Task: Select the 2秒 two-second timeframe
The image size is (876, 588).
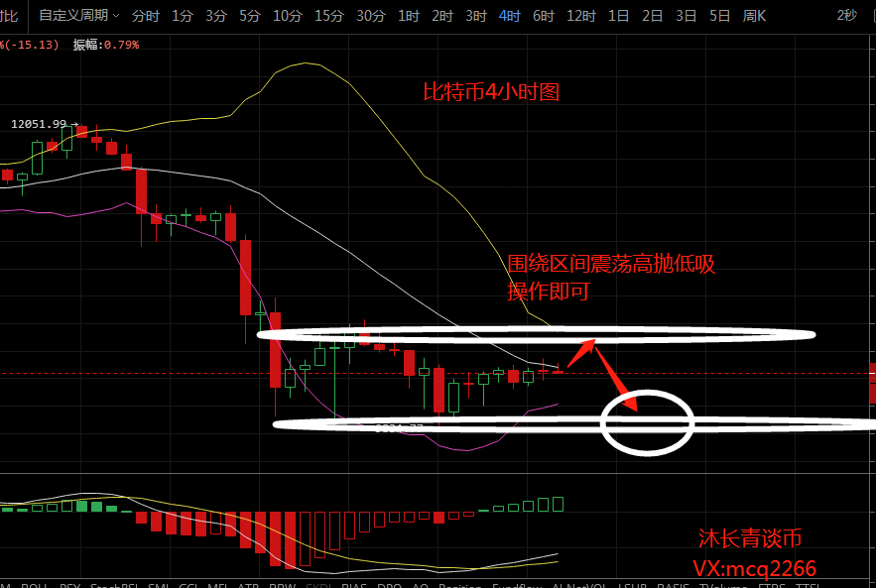Action: [x=847, y=15]
